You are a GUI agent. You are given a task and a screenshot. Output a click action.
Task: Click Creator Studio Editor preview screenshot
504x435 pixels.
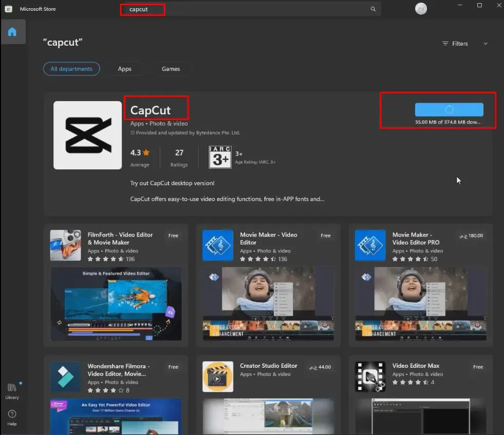[268, 417]
